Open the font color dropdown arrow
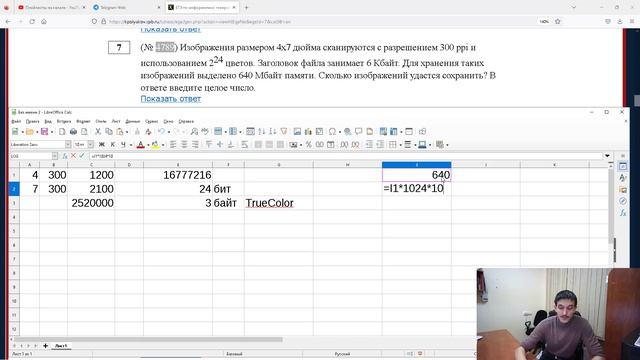Image resolution: width=640 pixels, height=360 pixels. pyautogui.click(x=148, y=145)
